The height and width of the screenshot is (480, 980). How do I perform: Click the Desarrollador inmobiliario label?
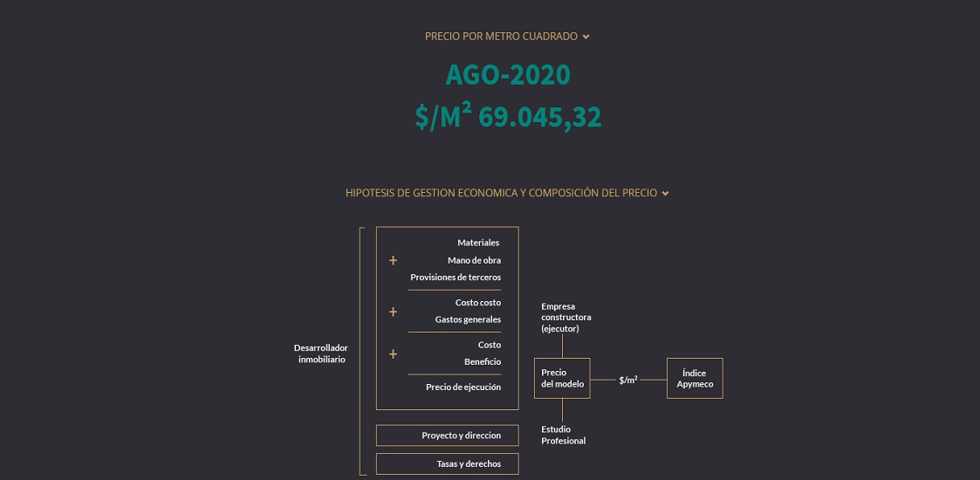(x=321, y=353)
